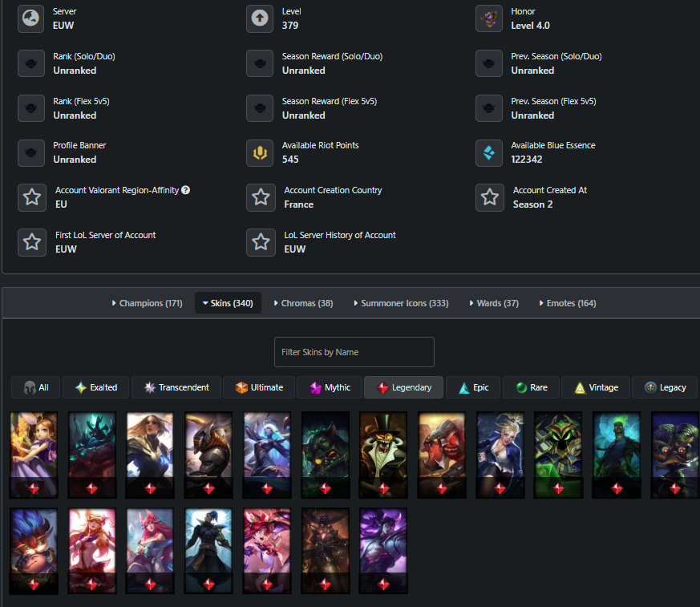The image size is (700, 607).
Task: Expand the Champions (171) section
Action: 147,303
